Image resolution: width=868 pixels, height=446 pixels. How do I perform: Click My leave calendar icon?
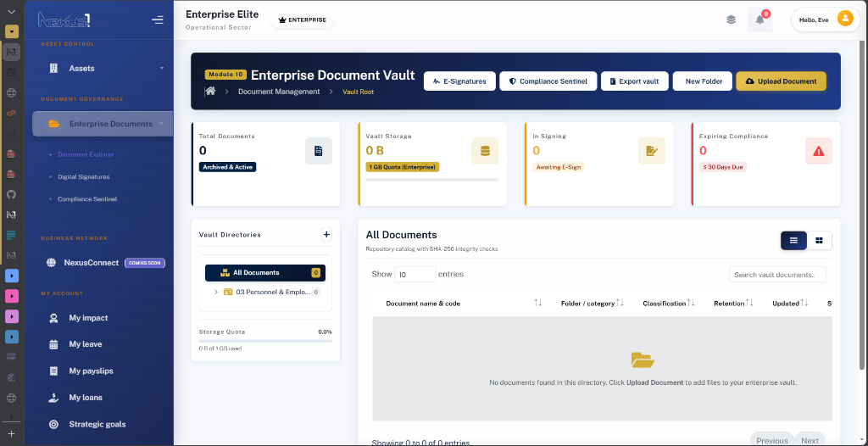(53, 344)
